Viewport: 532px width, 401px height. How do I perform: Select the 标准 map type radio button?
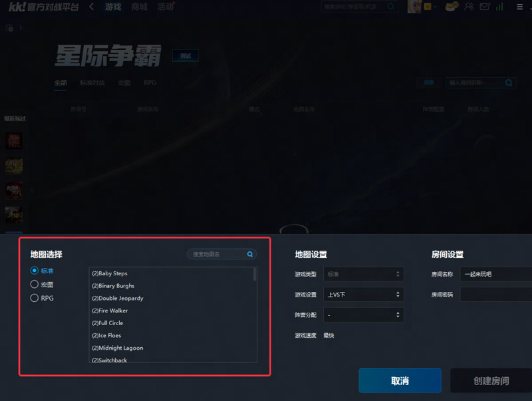pyautogui.click(x=35, y=271)
